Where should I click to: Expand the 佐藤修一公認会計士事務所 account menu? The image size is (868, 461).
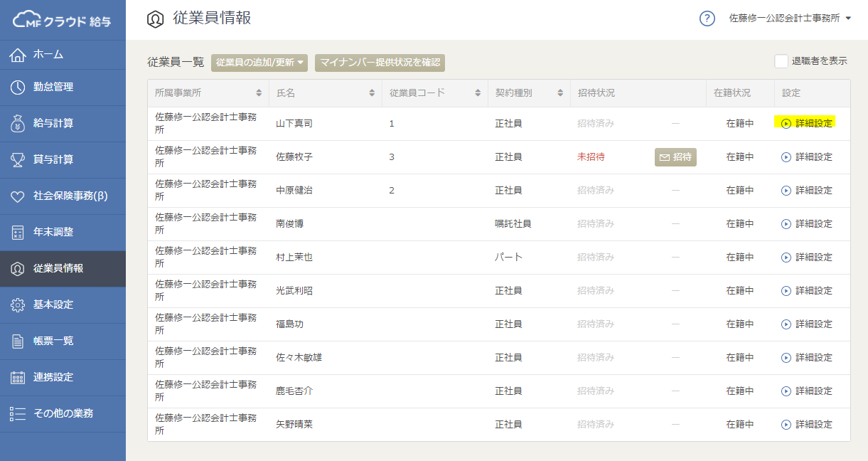coord(790,19)
